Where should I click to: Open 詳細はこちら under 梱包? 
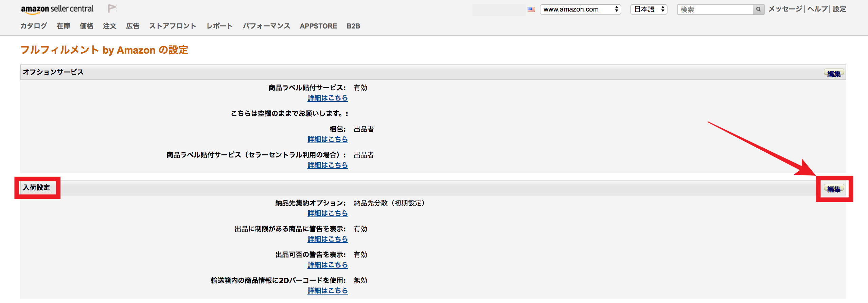[x=328, y=139]
